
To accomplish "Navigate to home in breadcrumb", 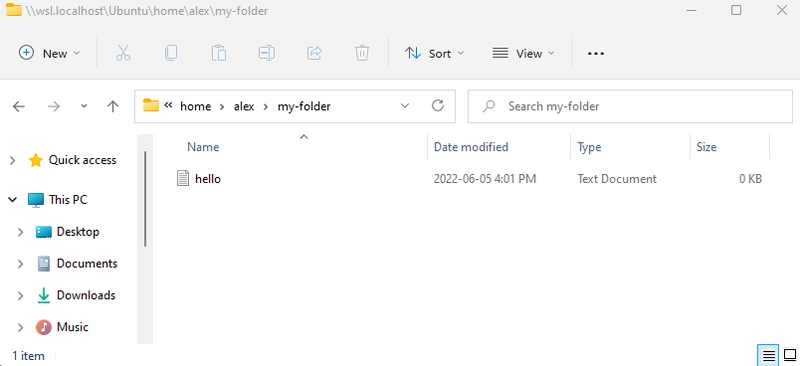I will (195, 106).
